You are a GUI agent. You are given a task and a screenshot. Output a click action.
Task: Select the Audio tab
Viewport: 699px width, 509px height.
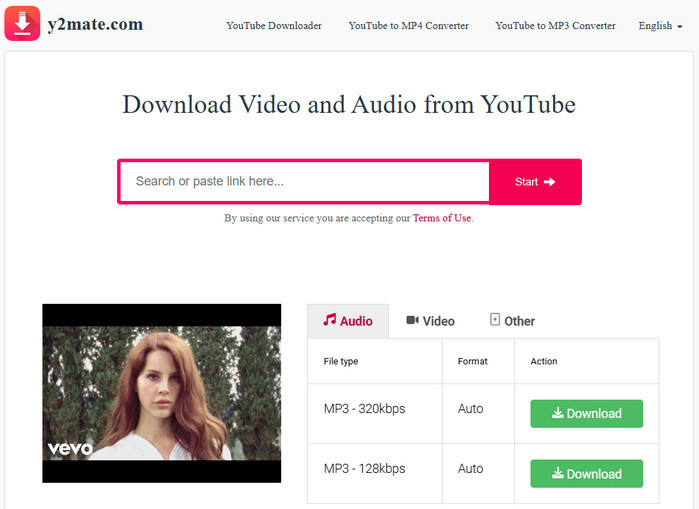[347, 321]
